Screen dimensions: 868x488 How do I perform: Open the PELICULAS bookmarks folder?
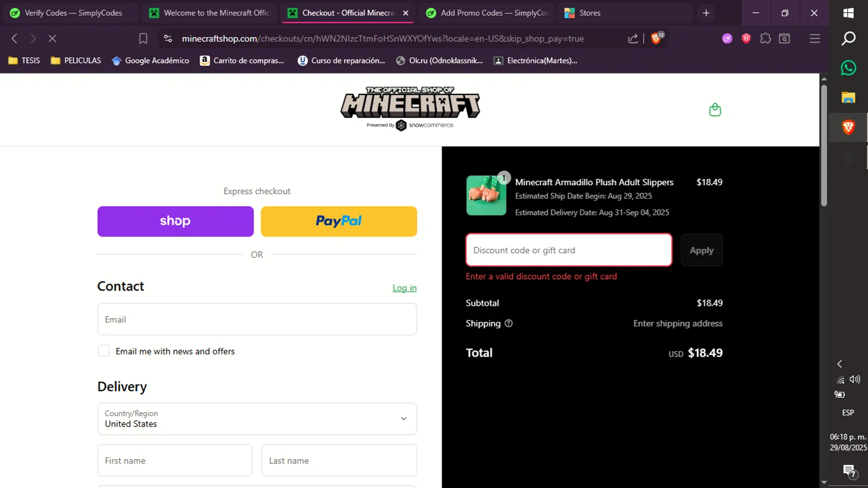point(76,60)
